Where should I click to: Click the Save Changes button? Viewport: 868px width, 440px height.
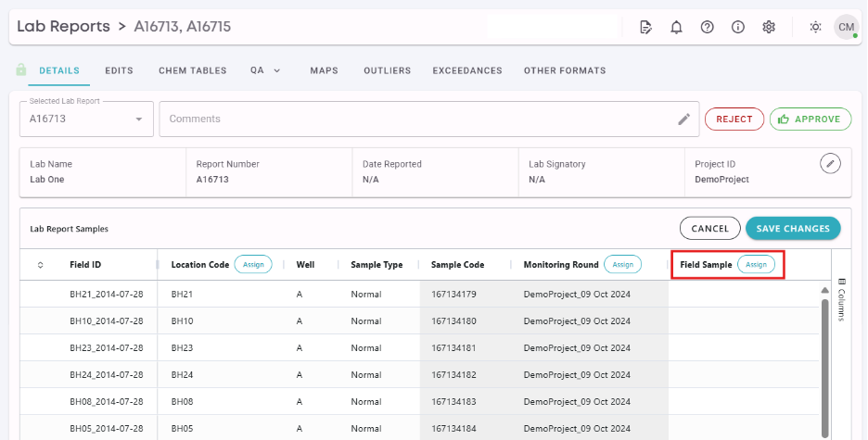[793, 228]
